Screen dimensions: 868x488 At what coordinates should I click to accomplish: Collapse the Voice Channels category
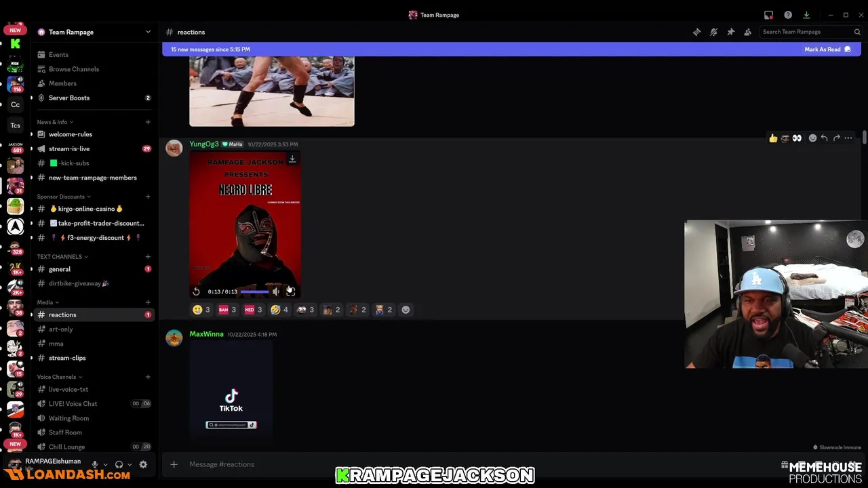point(60,377)
